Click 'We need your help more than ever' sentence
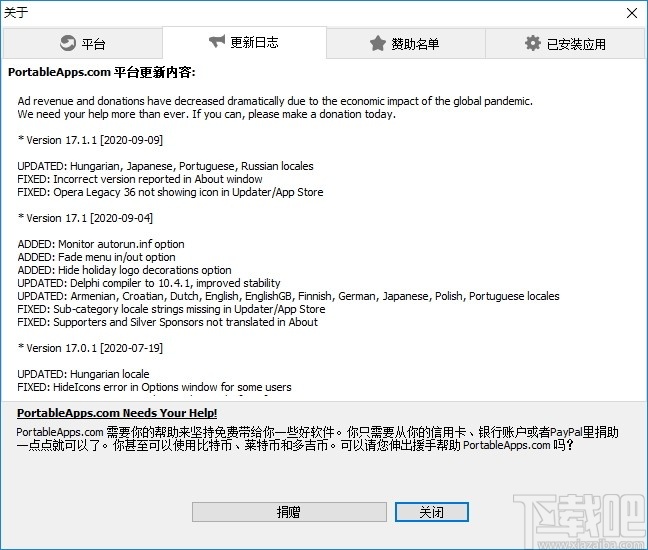648x550 pixels. tap(207, 114)
